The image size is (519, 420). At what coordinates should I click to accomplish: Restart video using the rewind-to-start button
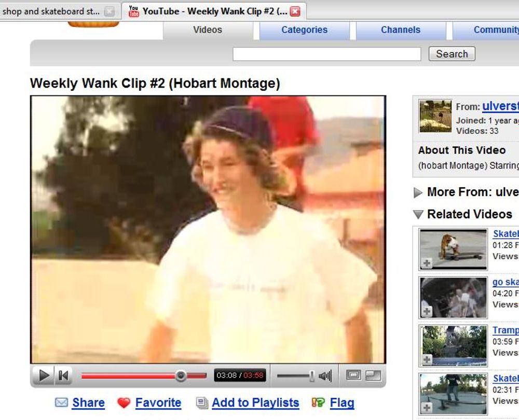[63, 375]
